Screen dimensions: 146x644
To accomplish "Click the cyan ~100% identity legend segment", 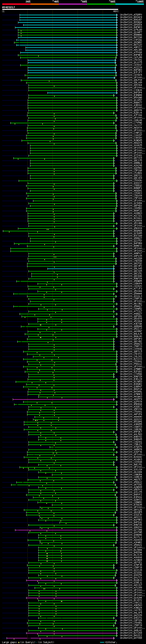I will (130, 4).
